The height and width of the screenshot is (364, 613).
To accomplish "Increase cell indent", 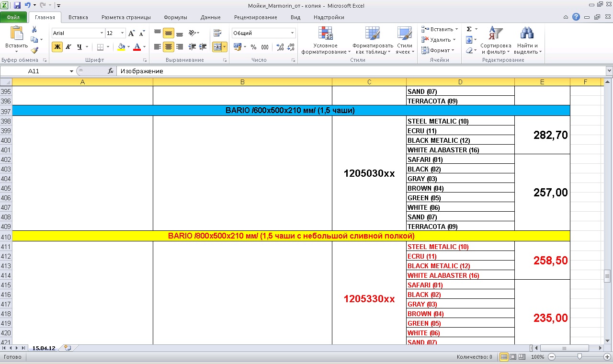I will tap(203, 47).
